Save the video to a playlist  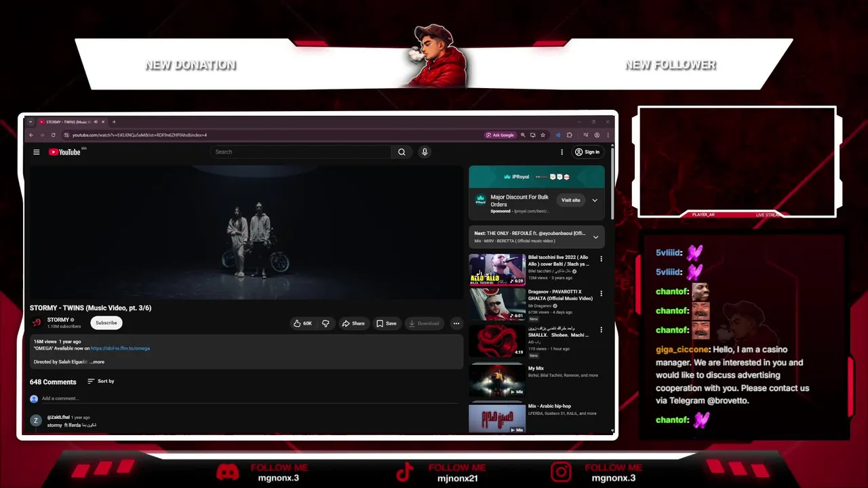tap(387, 323)
